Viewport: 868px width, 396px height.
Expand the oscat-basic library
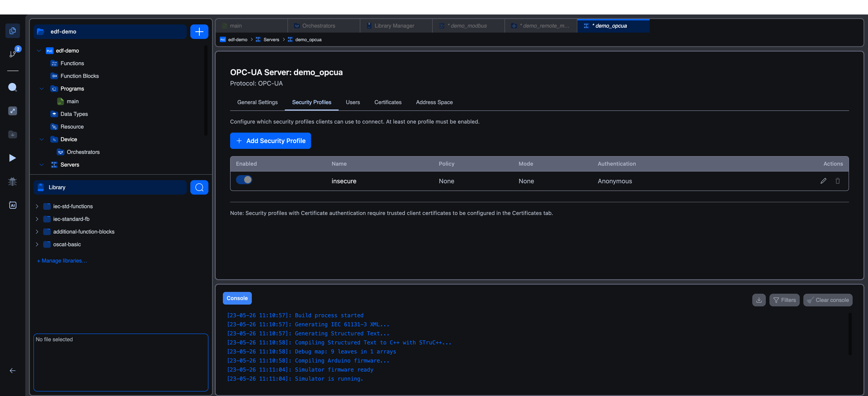coord(37,244)
